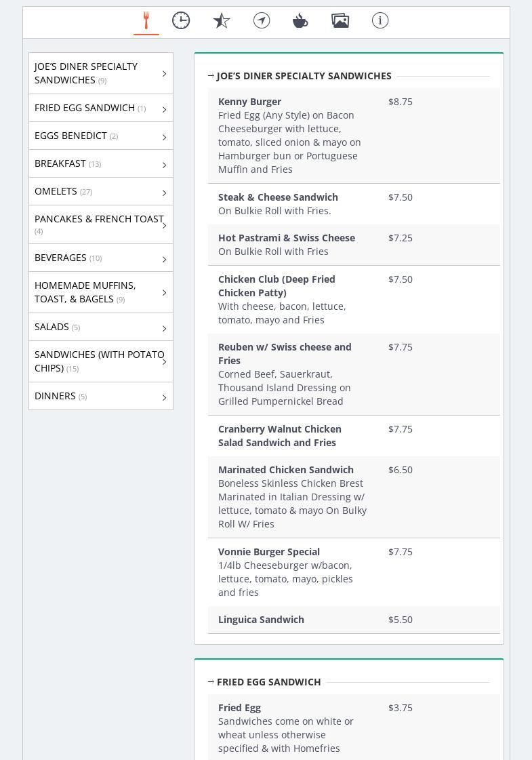Click the clock icon for opening hours
The height and width of the screenshot is (760, 532).
coord(181,21)
